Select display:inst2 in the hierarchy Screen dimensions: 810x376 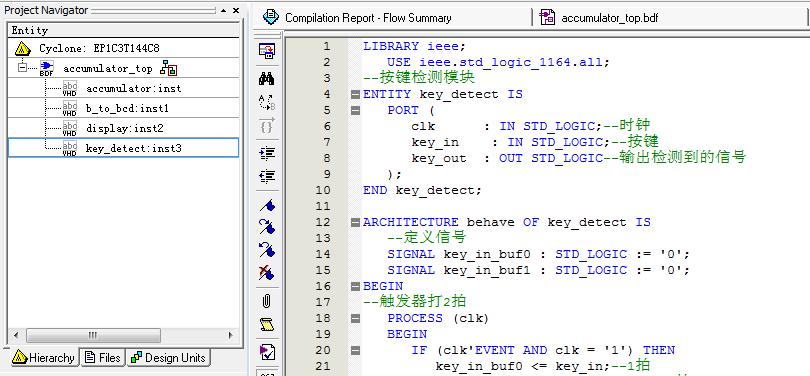point(124,129)
